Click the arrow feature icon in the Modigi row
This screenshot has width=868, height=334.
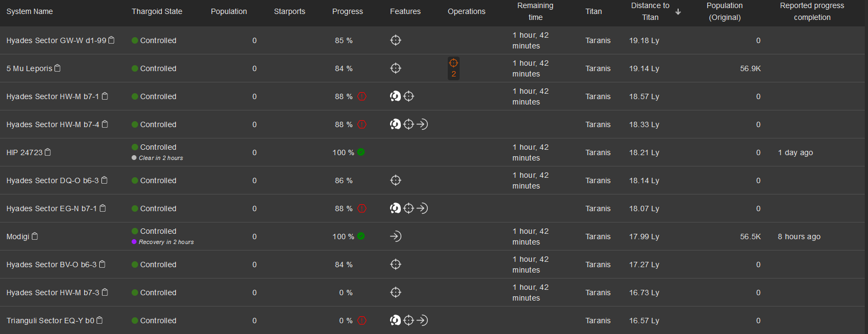(x=396, y=236)
